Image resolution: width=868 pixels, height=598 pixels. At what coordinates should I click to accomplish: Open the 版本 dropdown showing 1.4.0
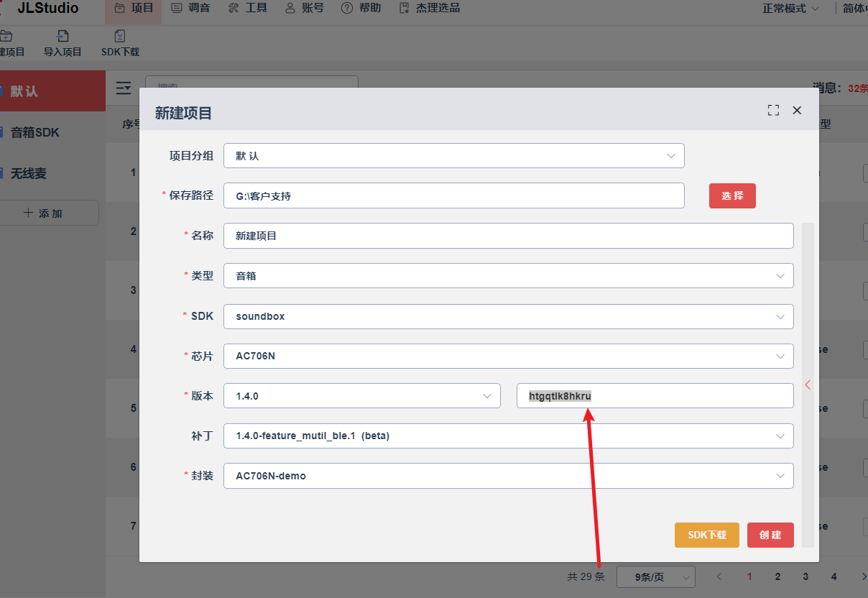tap(362, 395)
